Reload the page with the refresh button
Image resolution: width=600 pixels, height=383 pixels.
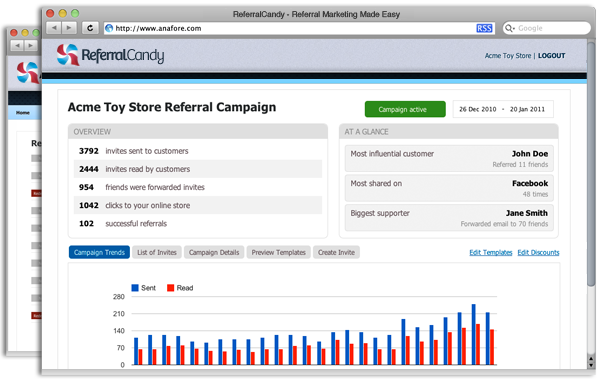pos(90,28)
